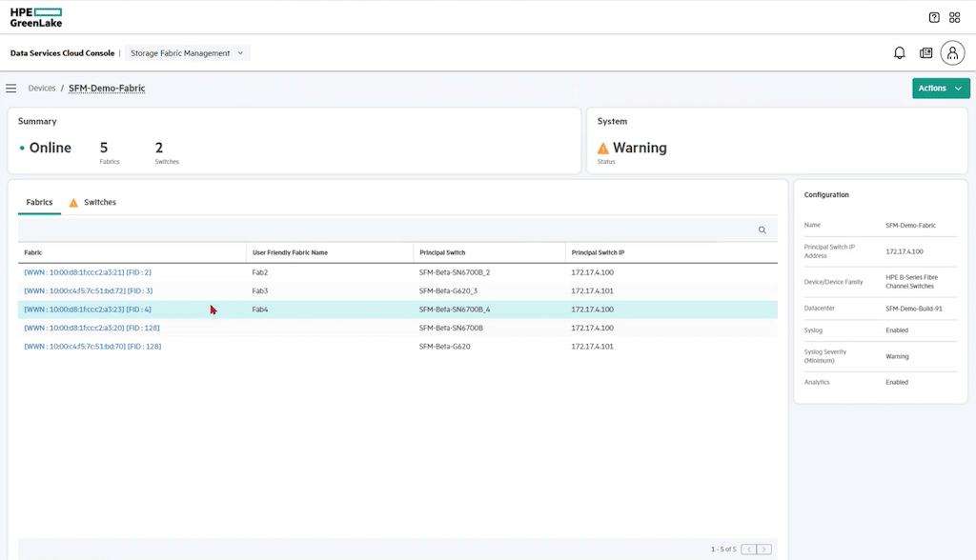Click the Devices breadcrumb link
The image size is (976, 560).
42,89
